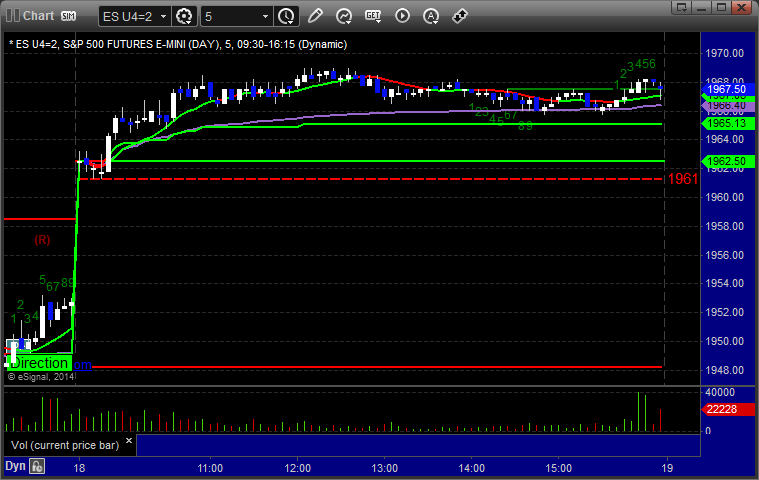Click the red dashed 1961 line

coord(370,179)
